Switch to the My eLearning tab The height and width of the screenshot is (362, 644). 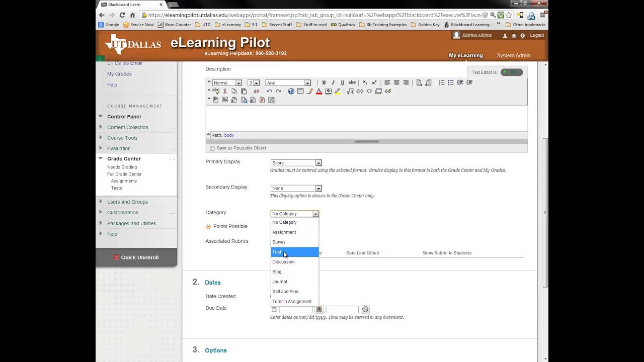click(466, 56)
